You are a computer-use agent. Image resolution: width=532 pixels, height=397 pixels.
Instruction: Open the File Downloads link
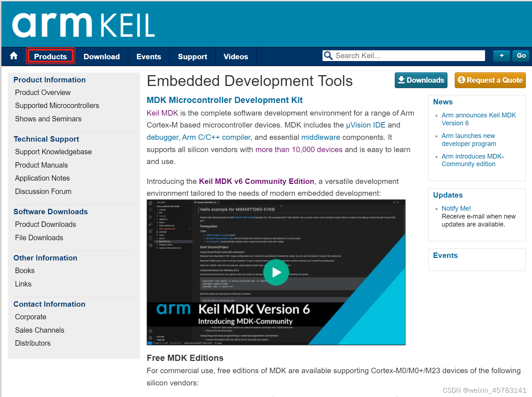coord(39,238)
